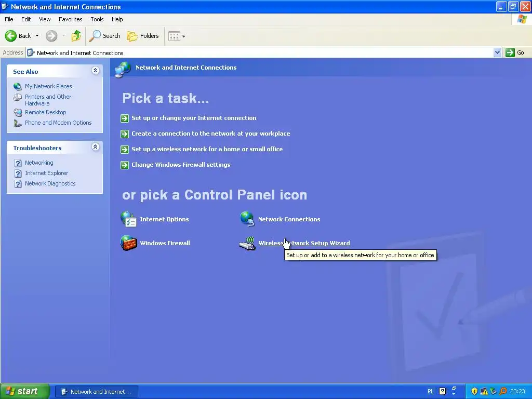Click the Phone and Modem Options icon
532x399 pixels.
coord(18,123)
